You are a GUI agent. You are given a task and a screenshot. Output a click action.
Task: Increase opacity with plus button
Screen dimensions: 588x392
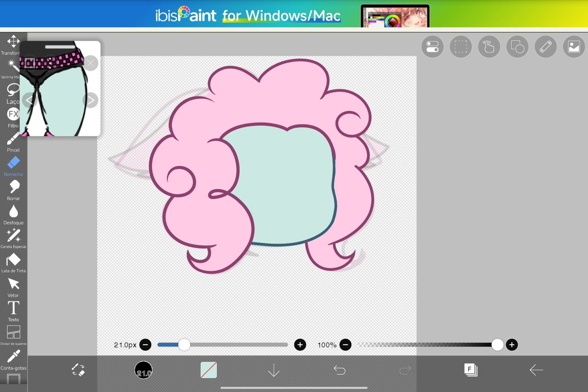coord(512,345)
